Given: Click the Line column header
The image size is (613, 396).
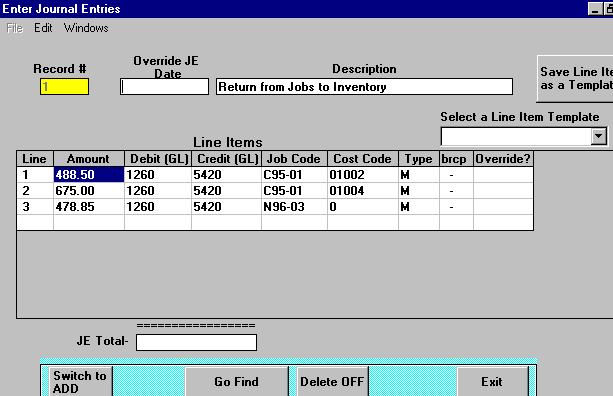Looking at the screenshot, I should coord(35,159).
